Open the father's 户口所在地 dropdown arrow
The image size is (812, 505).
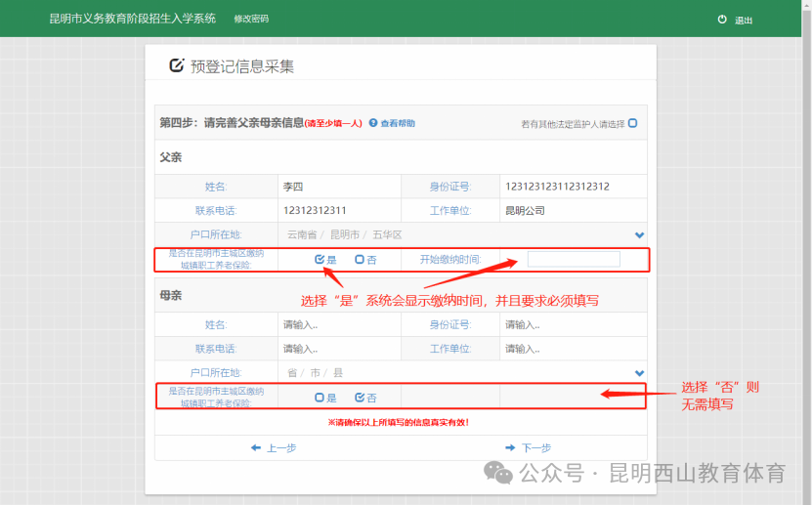(x=640, y=234)
